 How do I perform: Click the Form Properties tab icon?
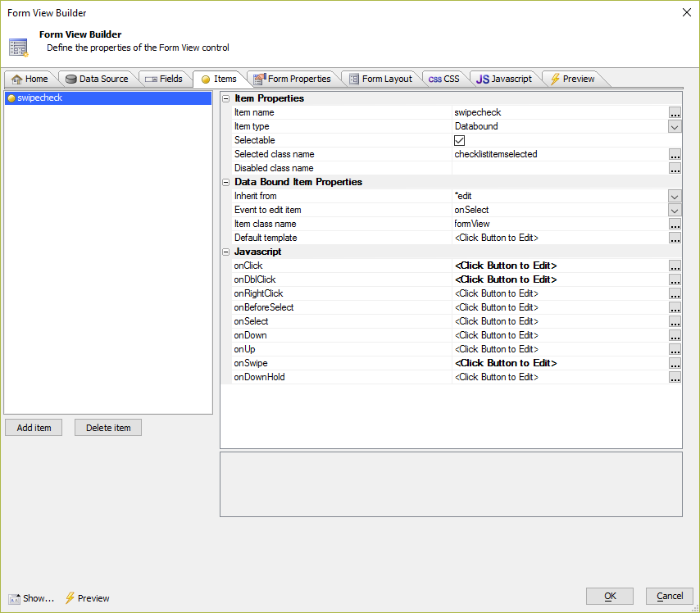(x=260, y=79)
